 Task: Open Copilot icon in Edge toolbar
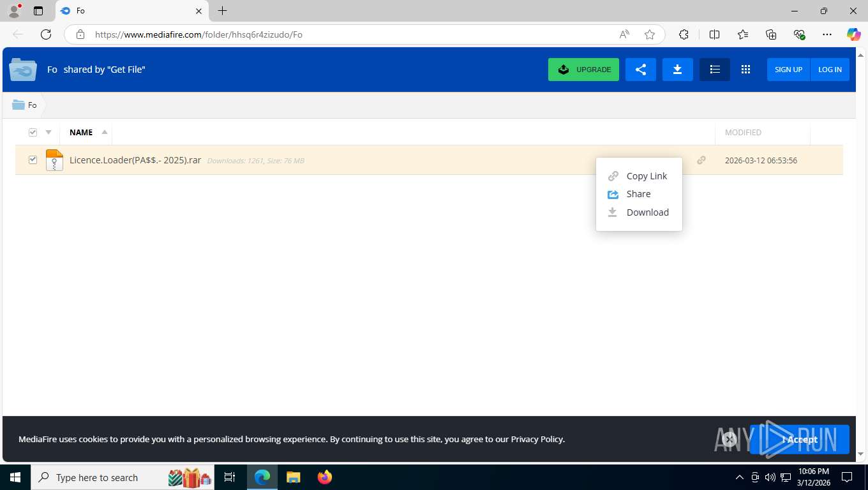(x=854, y=34)
